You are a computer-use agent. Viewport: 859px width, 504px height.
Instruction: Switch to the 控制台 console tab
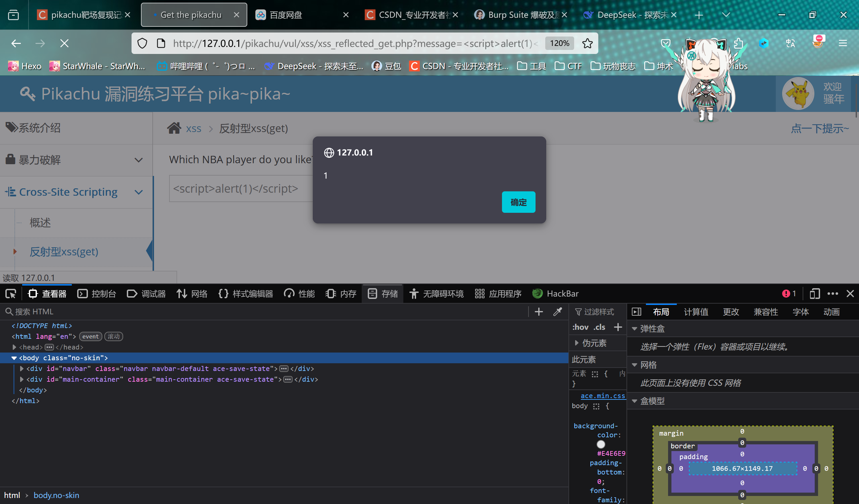click(x=97, y=294)
